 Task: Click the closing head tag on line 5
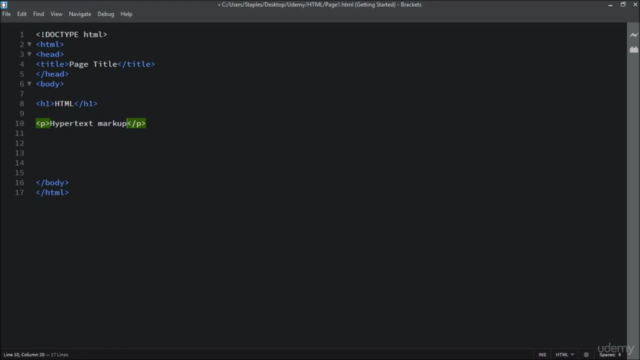coord(52,74)
